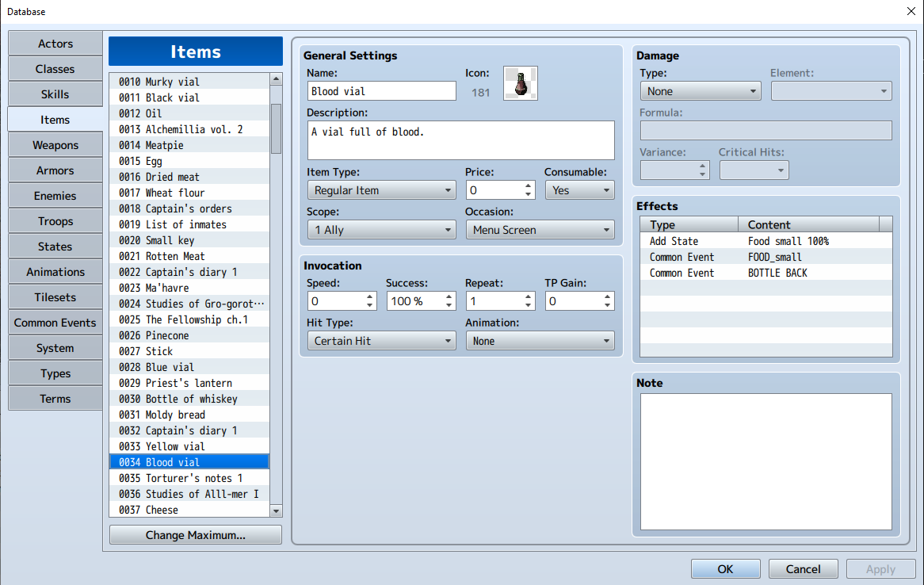Open the Animation dropdown
The image size is (924, 585).
540,341
